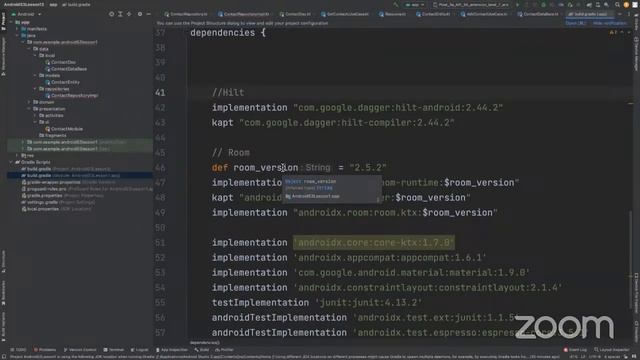Click Select Opened File target icon
The image size is (640, 360).
coord(111,14)
